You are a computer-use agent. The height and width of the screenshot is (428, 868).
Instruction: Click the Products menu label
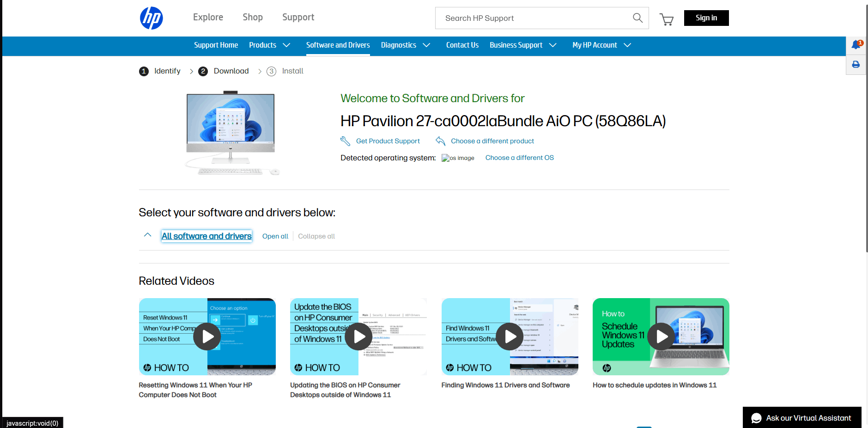click(262, 45)
